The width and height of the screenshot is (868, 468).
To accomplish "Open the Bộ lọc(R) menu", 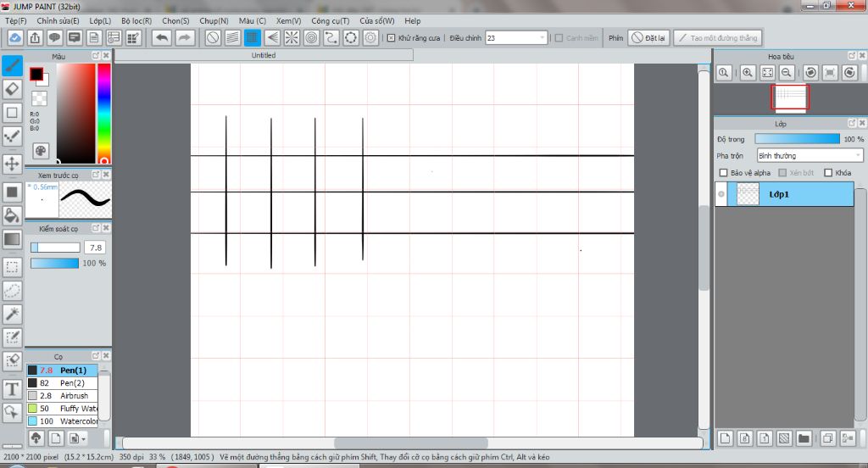I will pos(136,20).
